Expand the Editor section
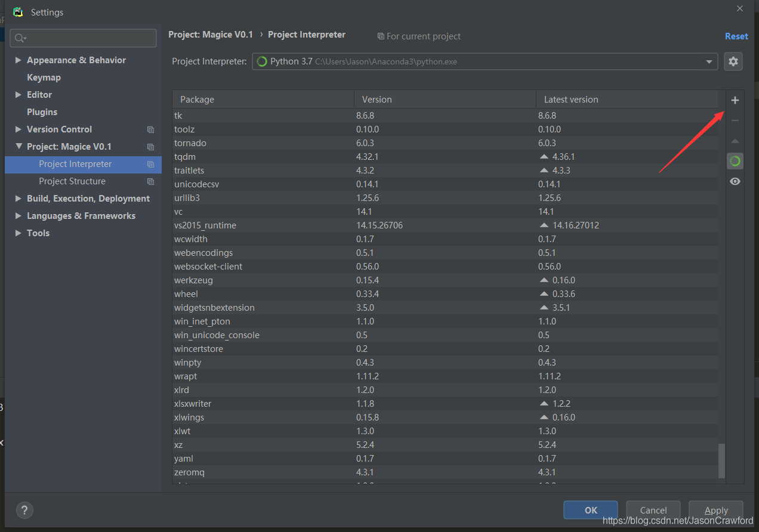The height and width of the screenshot is (532, 759). coord(18,95)
